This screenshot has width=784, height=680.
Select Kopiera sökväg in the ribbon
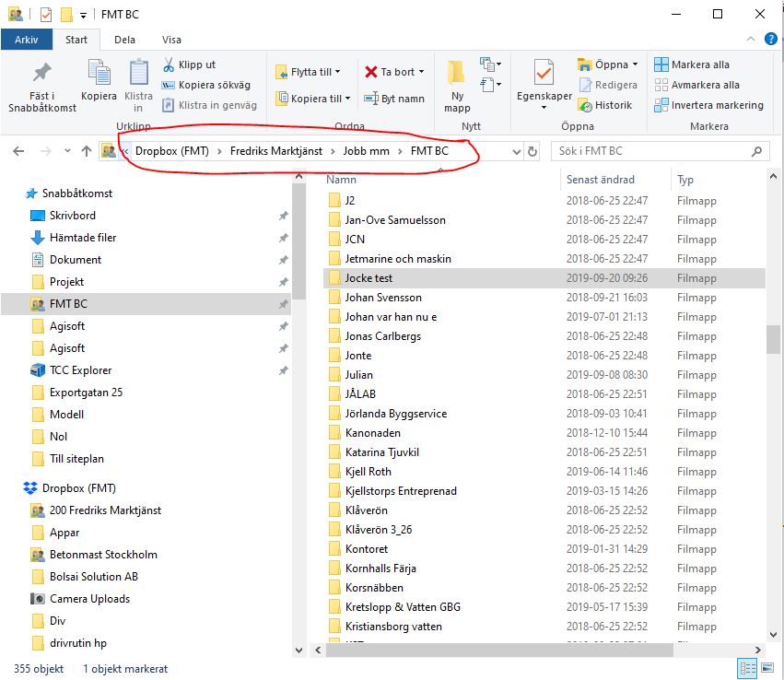click(206, 85)
